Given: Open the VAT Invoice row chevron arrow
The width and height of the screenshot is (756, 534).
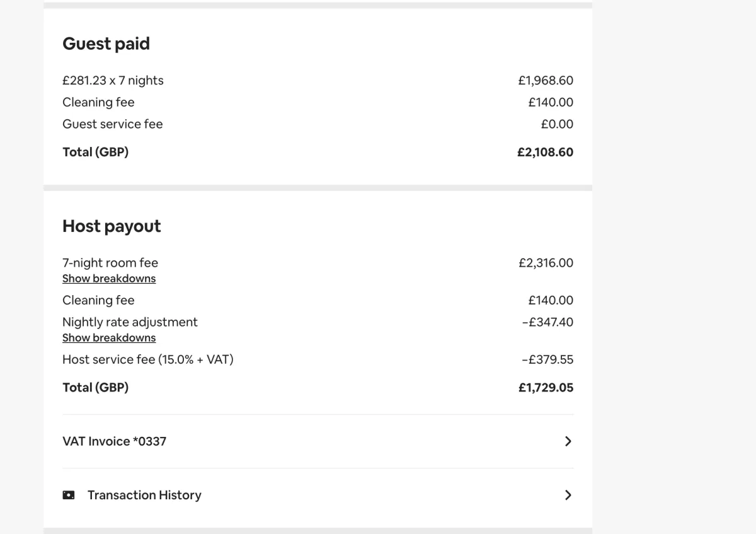Looking at the screenshot, I should click(x=568, y=441).
